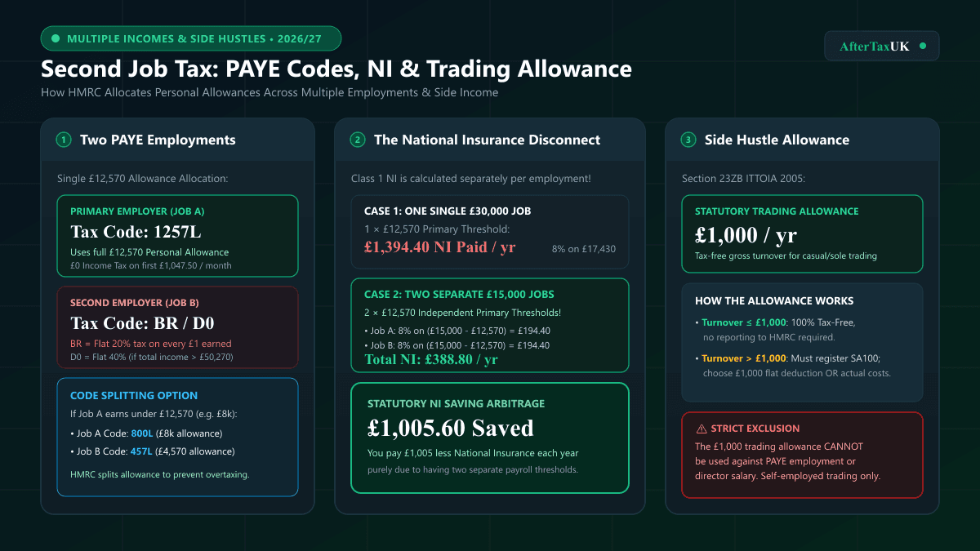Screen dimensions: 980x551
Task: Open the Primary Employer (Job A) card
Action: coord(177,236)
